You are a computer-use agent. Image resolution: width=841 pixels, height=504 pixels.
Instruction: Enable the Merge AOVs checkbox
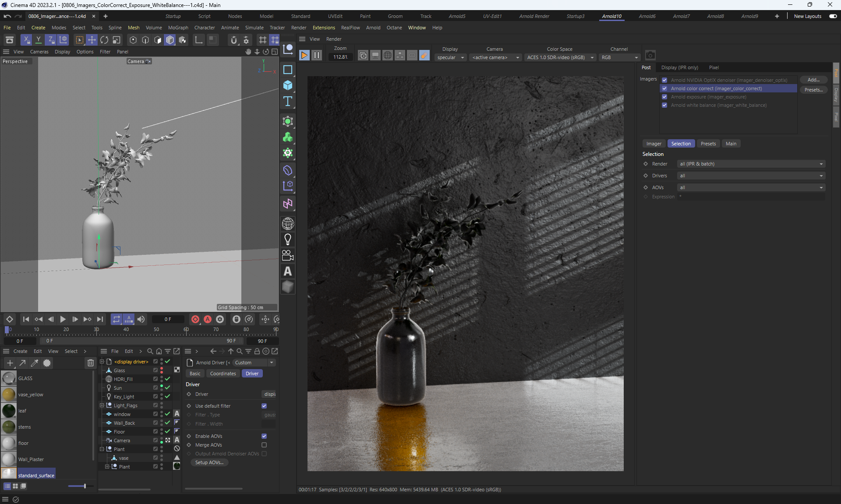tap(264, 445)
